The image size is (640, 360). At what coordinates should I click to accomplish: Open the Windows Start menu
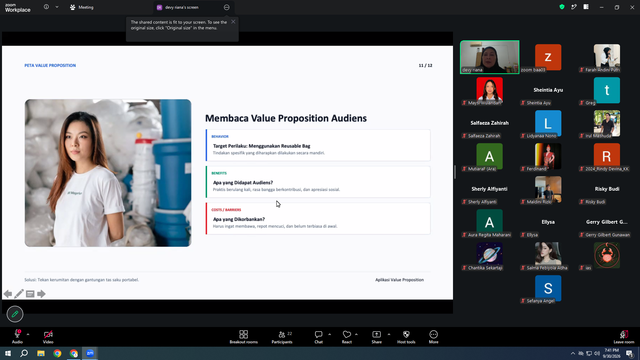[8, 353]
